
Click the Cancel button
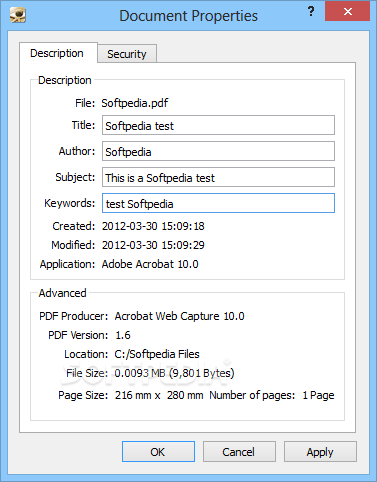[239, 452]
